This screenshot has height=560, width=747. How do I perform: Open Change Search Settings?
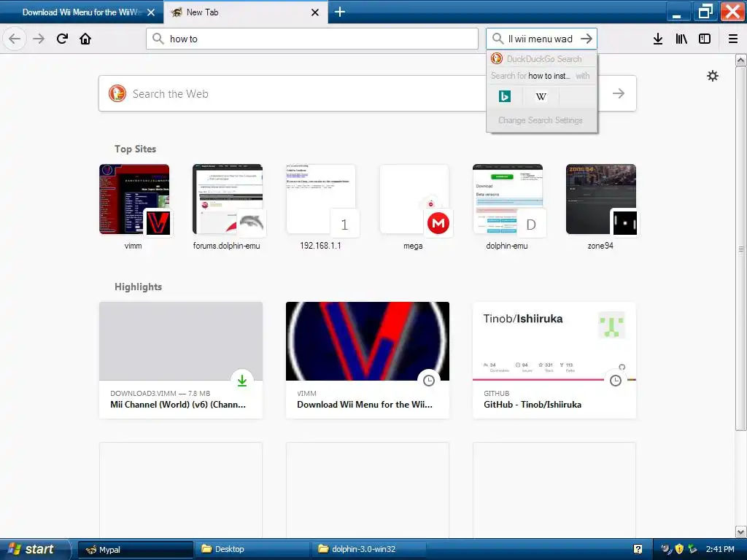pos(541,120)
